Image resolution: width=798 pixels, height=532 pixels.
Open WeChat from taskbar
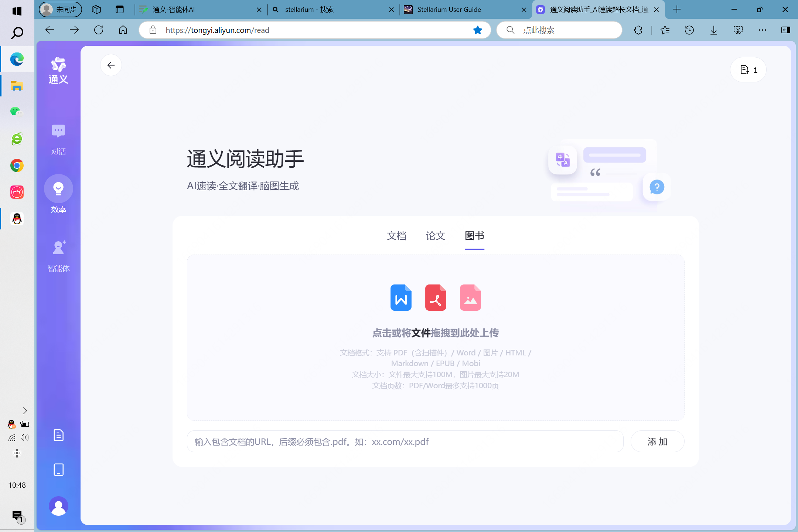17,112
